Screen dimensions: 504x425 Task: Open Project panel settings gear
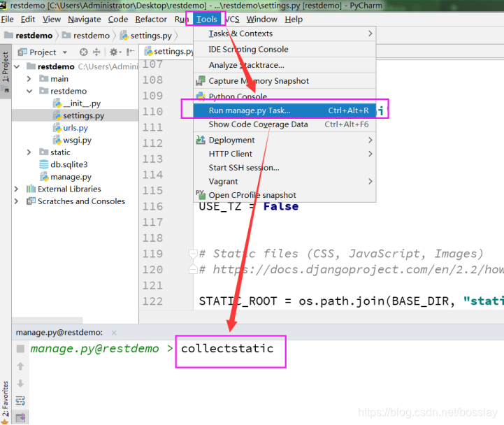(115, 52)
